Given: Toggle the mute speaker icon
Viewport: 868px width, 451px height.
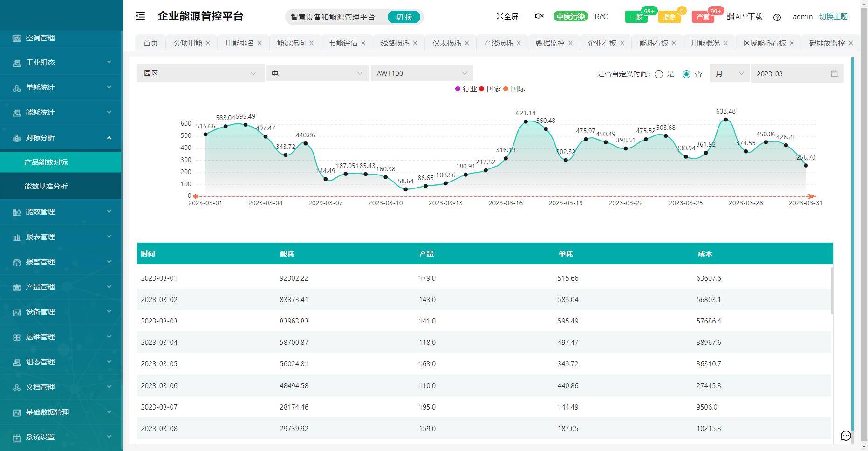Looking at the screenshot, I should pyautogui.click(x=539, y=16).
